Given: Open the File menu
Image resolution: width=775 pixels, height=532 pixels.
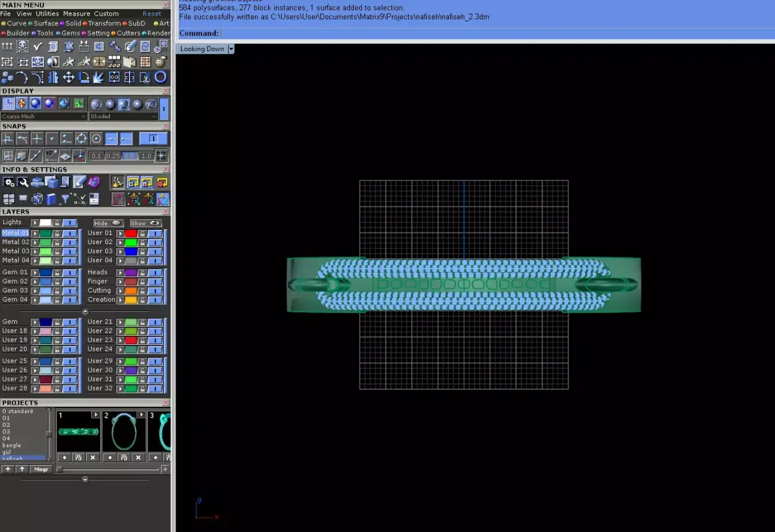Looking at the screenshot, I should [6, 14].
